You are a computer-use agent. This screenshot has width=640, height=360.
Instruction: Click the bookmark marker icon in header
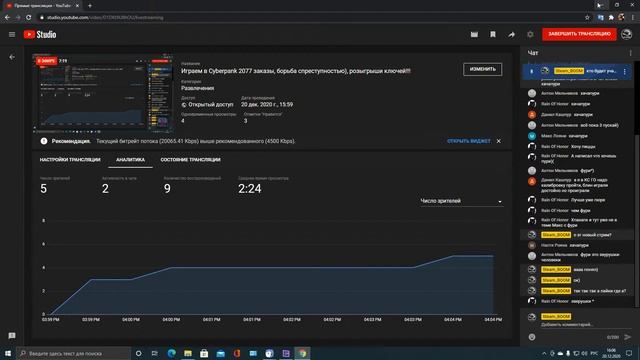coord(493,35)
